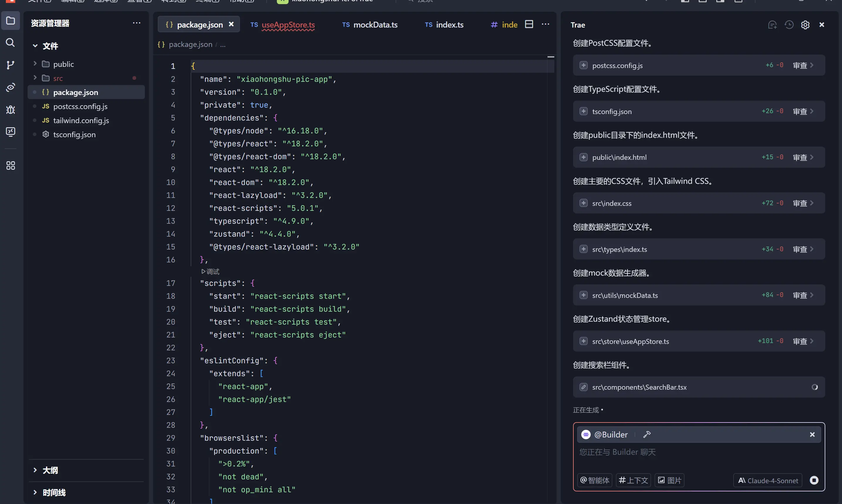Click the #上下文 context button
This screenshot has height=504, width=842.
(x=633, y=480)
